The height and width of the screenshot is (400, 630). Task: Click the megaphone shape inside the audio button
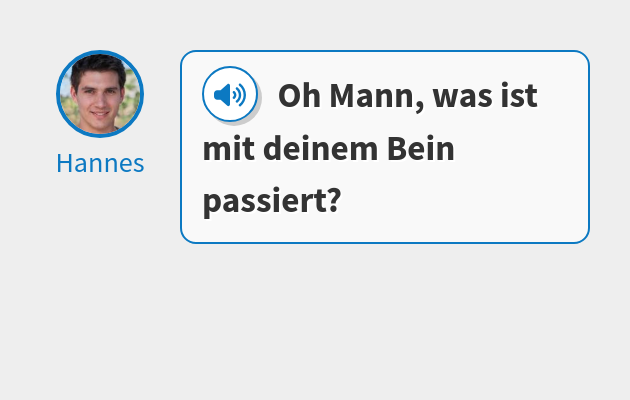point(222,95)
